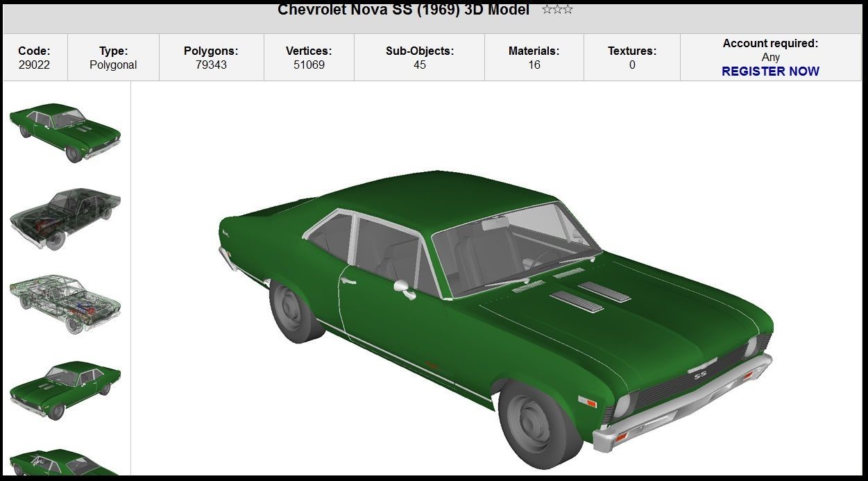Select the white wireframe car thumbnail
Screen dimensions: 868x481
65,305
